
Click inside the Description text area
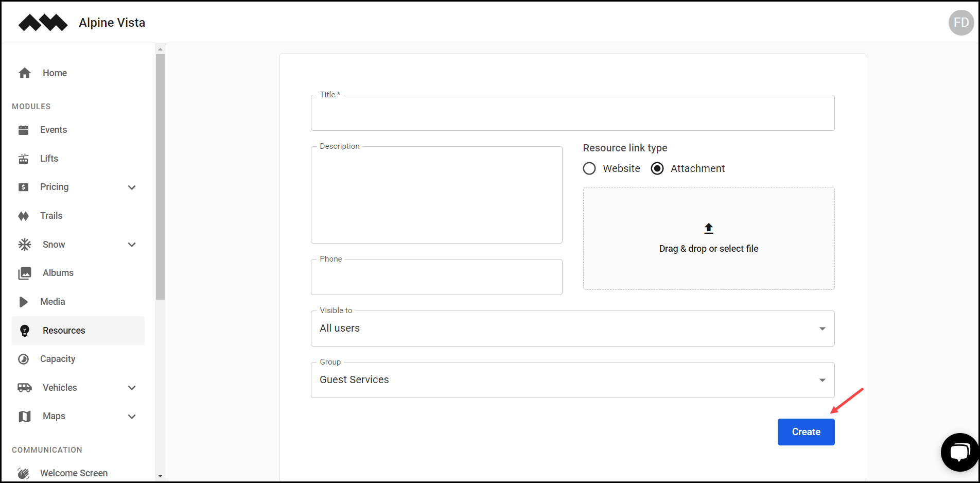click(x=436, y=195)
